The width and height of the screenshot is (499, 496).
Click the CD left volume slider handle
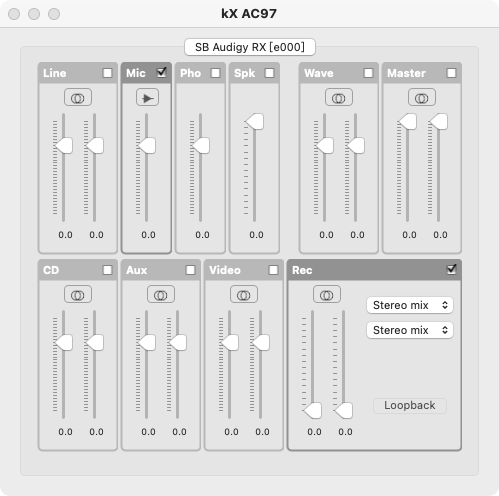click(x=64, y=343)
